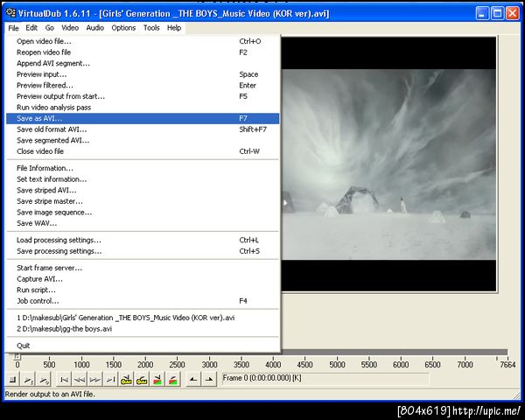The image size is (525, 420).
Task: Select Save processing settings…
Action: 143,251
